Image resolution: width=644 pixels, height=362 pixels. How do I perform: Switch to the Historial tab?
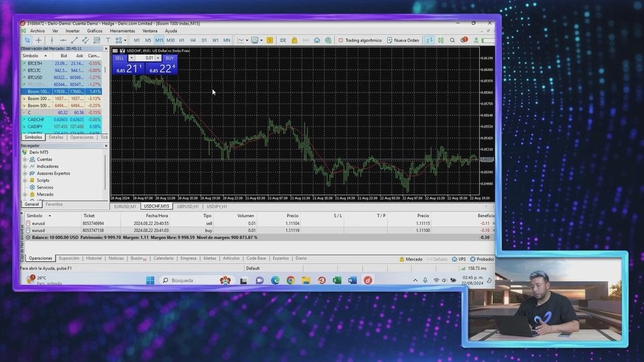point(94,258)
